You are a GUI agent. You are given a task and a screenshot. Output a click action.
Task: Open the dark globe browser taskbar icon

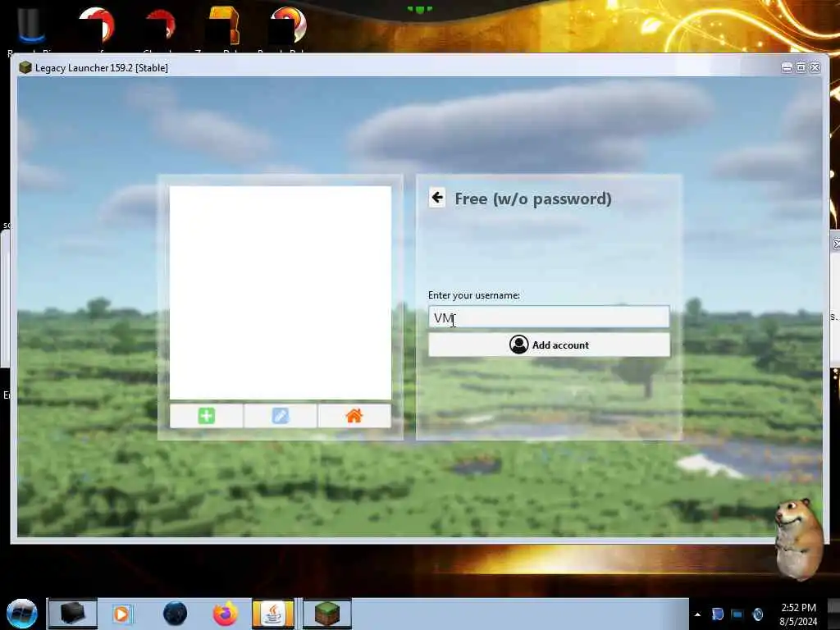pyautogui.click(x=176, y=614)
